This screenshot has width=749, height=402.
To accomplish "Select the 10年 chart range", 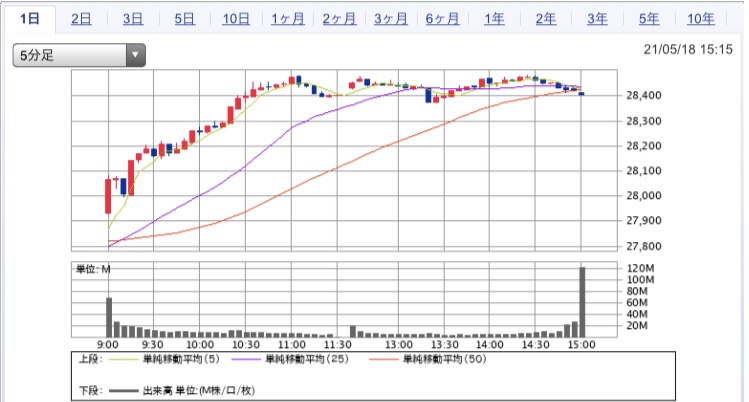I will click(701, 19).
